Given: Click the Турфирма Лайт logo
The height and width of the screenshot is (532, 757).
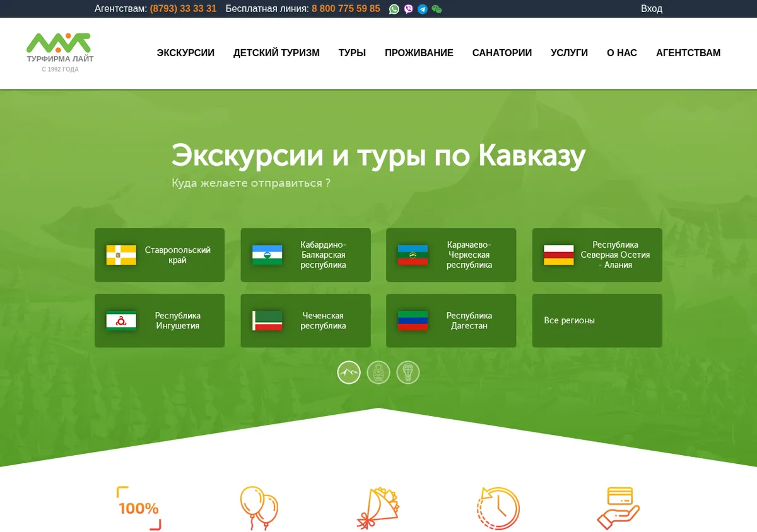Looking at the screenshot, I should [x=60, y=52].
